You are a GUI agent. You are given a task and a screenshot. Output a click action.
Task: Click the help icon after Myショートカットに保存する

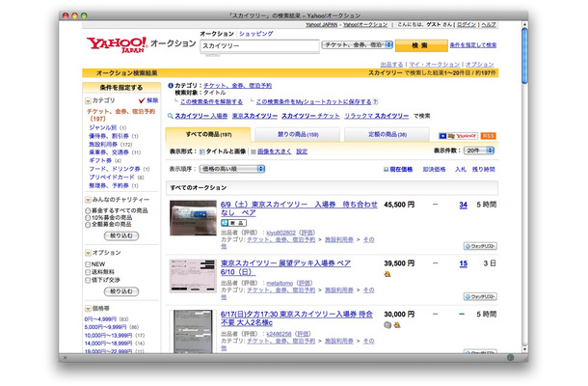tap(376, 101)
